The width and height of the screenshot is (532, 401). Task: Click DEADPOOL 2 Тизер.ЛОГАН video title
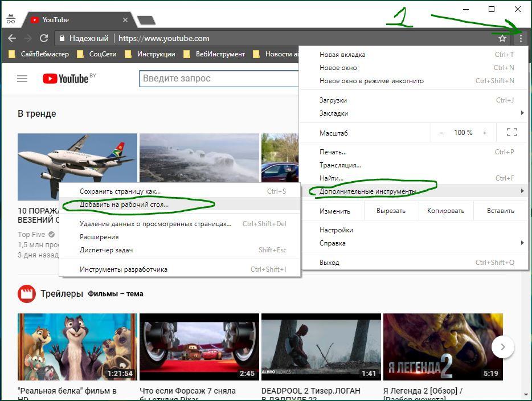311,394
